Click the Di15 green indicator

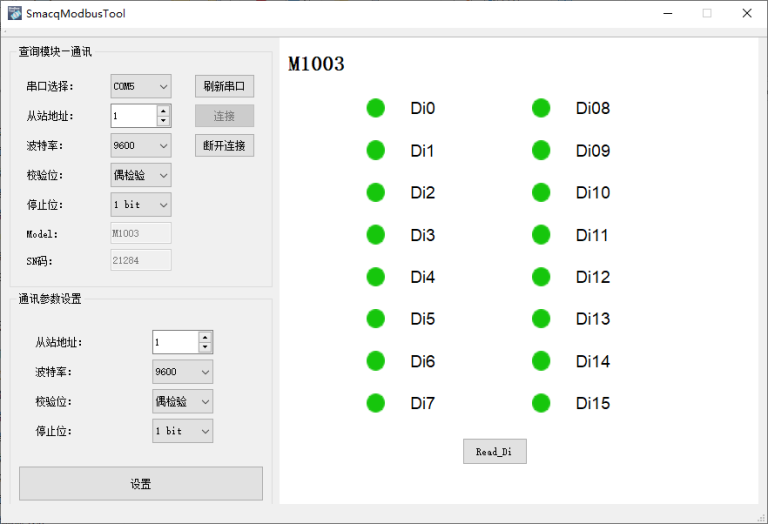(541, 403)
